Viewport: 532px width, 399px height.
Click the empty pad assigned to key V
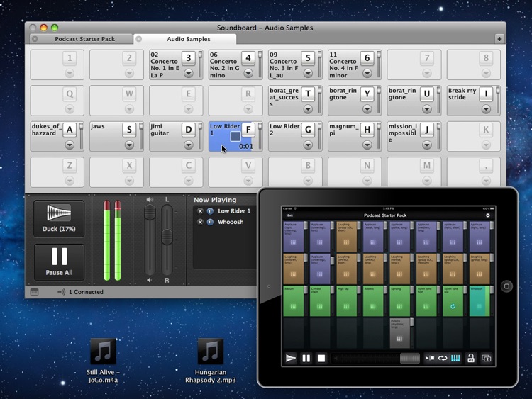coord(235,172)
